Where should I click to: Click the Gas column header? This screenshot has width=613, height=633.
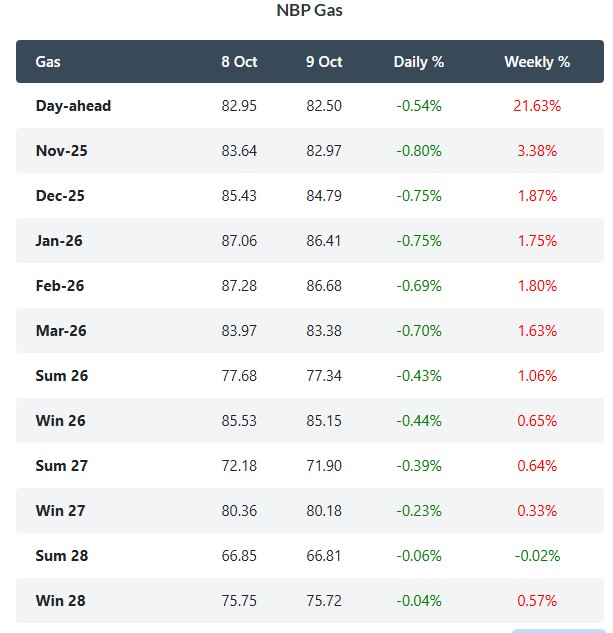coord(48,61)
